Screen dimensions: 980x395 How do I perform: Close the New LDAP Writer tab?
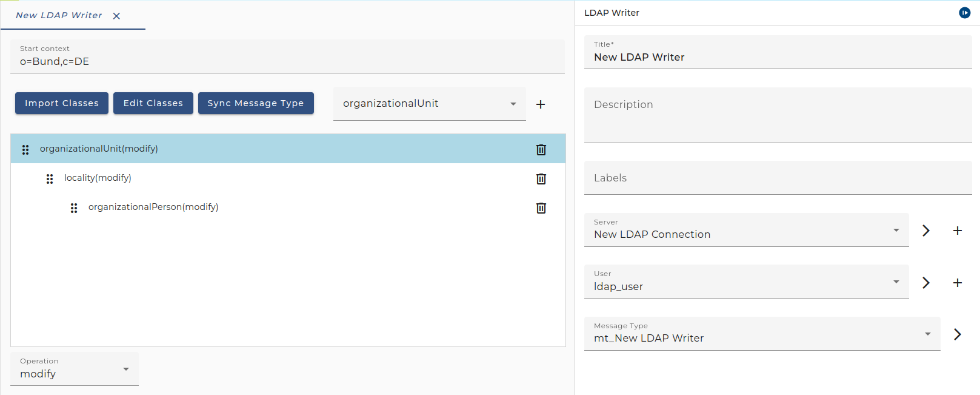(x=116, y=16)
